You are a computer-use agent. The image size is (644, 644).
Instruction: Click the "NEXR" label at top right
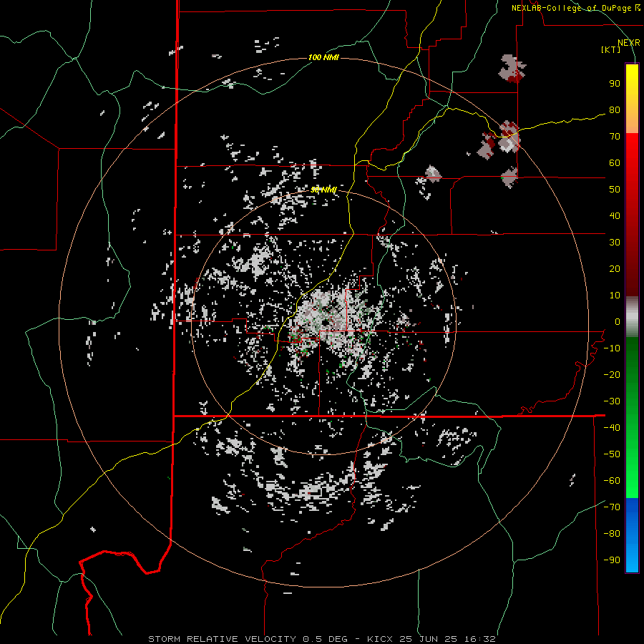(x=629, y=43)
